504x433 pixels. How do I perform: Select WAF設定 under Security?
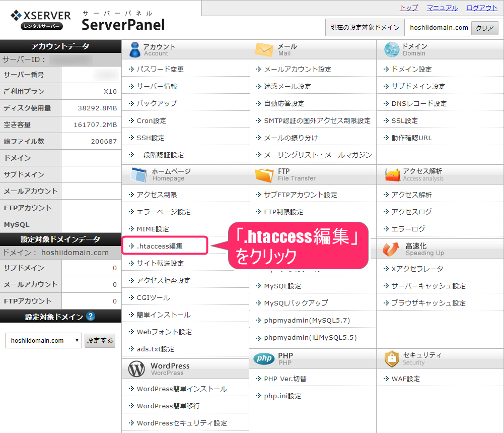(x=405, y=379)
